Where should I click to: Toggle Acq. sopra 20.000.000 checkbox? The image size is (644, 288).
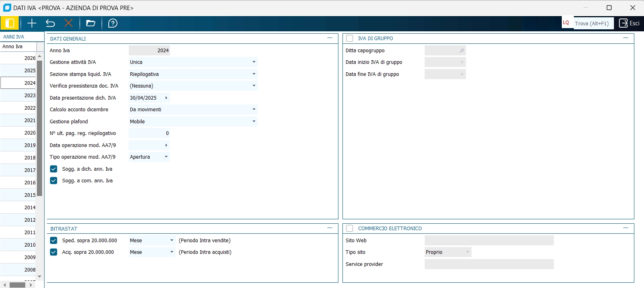coord(53,252)
